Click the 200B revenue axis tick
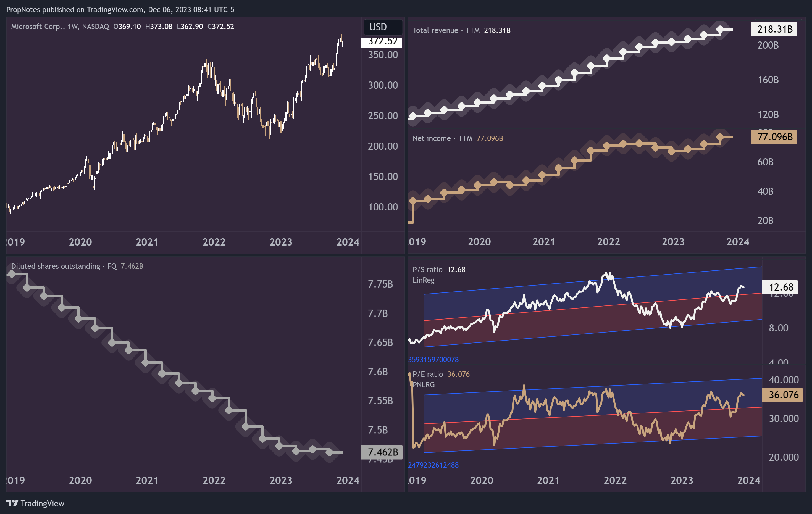This screenshot has height=514, width=812. pyautogui.click(x=768, y=45)
